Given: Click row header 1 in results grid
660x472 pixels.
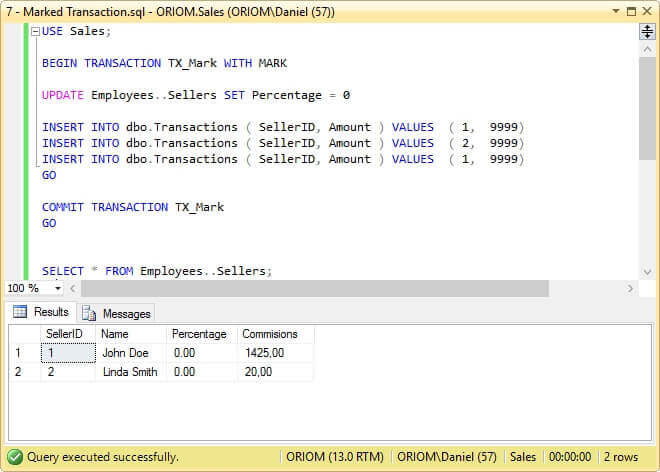Looking at the screenshot, I should click(x=25, y=353).
